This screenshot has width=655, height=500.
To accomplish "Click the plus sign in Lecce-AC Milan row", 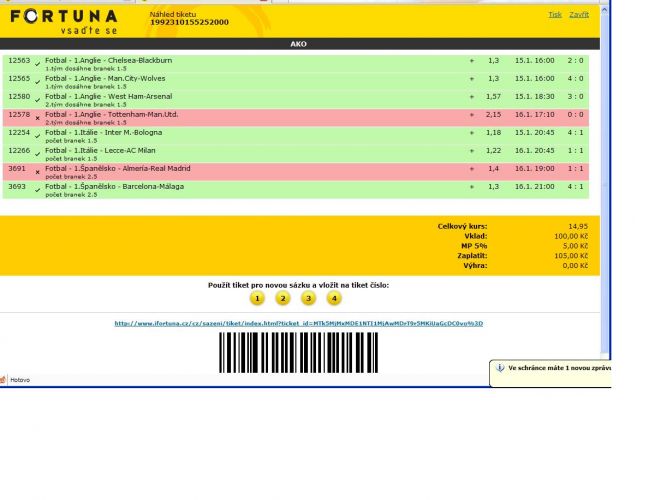I will (472, 151).
